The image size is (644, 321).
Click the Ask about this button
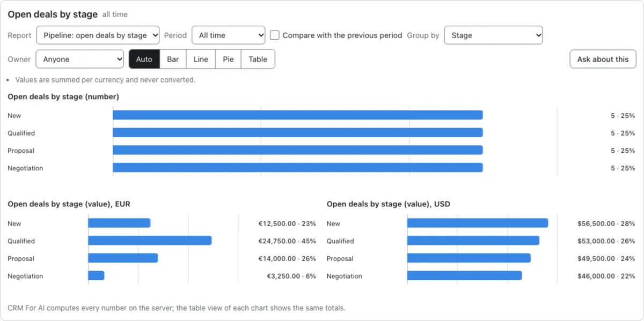(x=603, y=59)
